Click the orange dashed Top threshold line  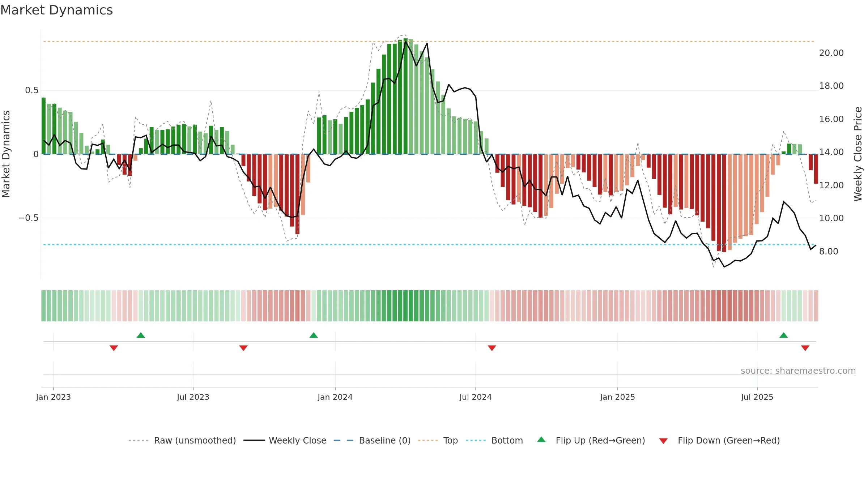(x=429, y=42)
